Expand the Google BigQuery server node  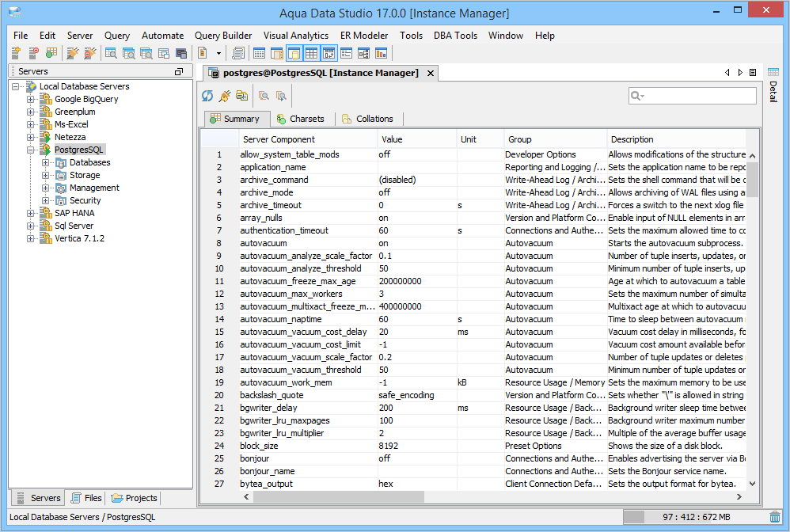point(31,99)
